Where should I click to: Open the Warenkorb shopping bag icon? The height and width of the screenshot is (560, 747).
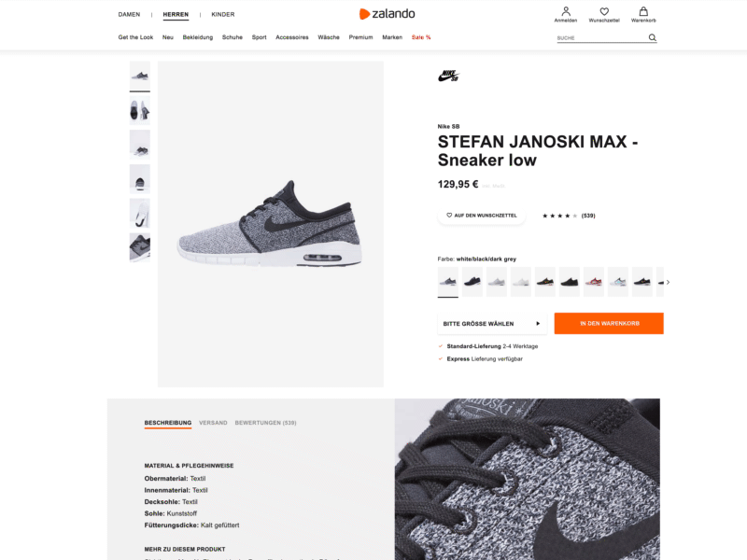coord(643,15)
